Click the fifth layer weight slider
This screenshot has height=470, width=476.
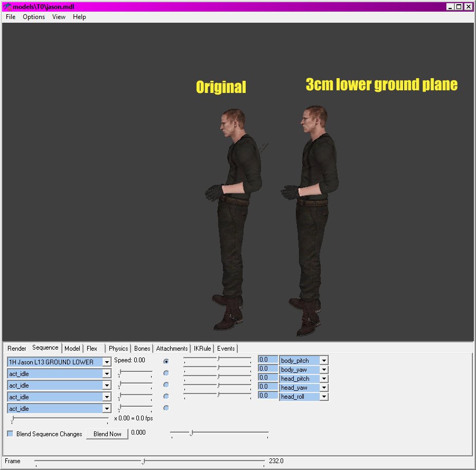pyautogui.click(x=135, y=407)
